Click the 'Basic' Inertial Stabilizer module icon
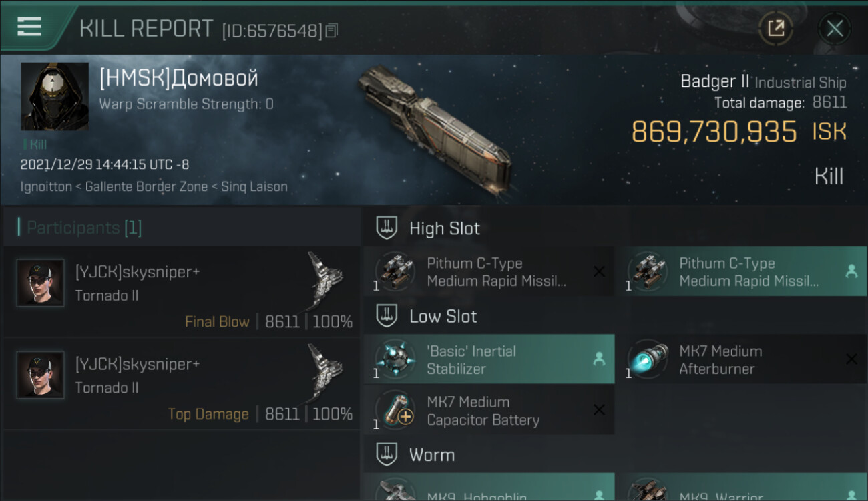The height and width of the screenshot is (501, 868). [395, 359]
